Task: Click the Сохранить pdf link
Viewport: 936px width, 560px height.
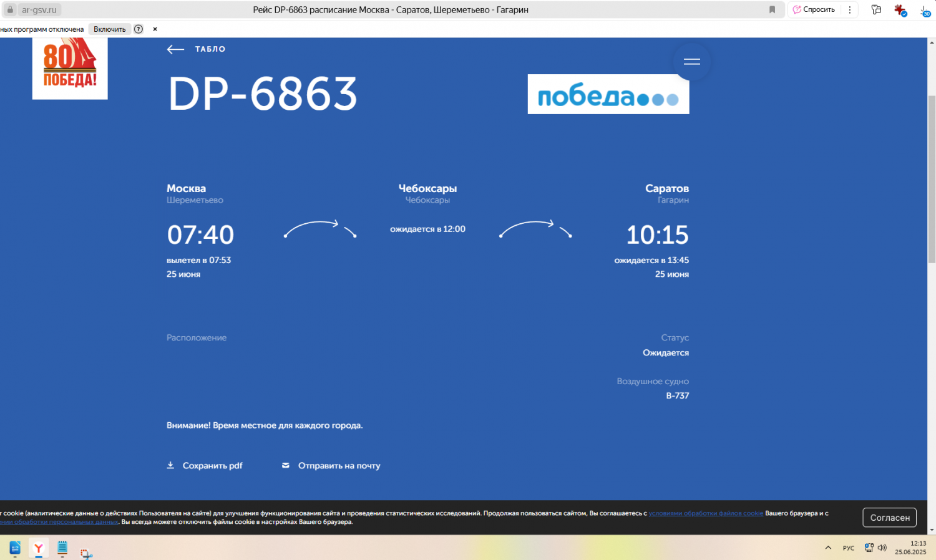Action: pos(212,466)
